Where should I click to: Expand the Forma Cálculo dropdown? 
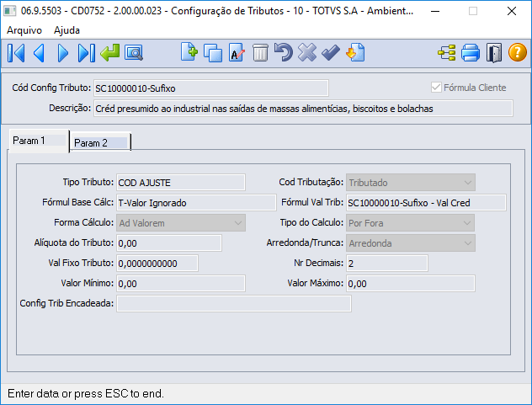point(181,223)
